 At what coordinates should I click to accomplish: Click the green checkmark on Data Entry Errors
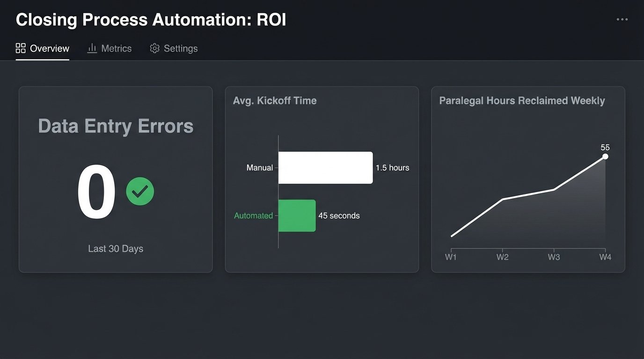tap(140, 191)
